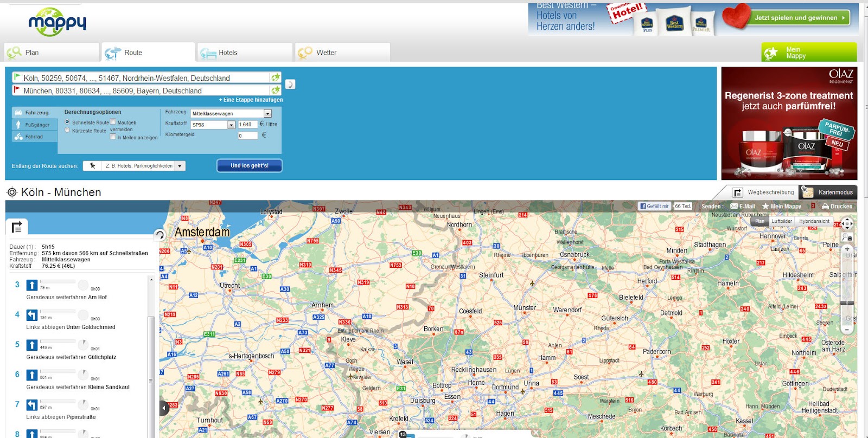Select the Fußgänger pedestrian mode
This screenshot has width=868, height=438.
[x=35, y=125]
